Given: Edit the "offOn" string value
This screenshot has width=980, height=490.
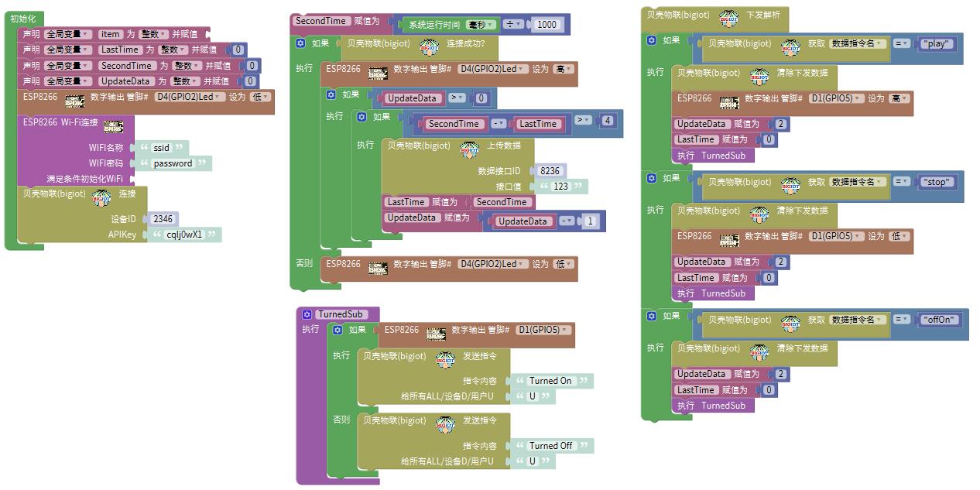Looking at the screenshot, I should pyautogui.click(x=938, y=320).
